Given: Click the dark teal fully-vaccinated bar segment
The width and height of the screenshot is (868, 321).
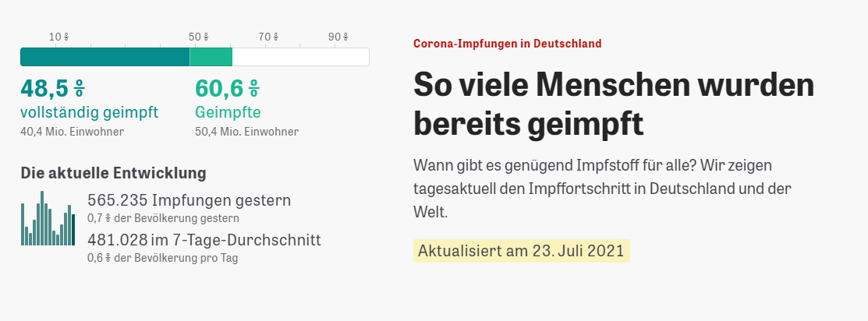Looking at the screenshot, I should point(105,57).
